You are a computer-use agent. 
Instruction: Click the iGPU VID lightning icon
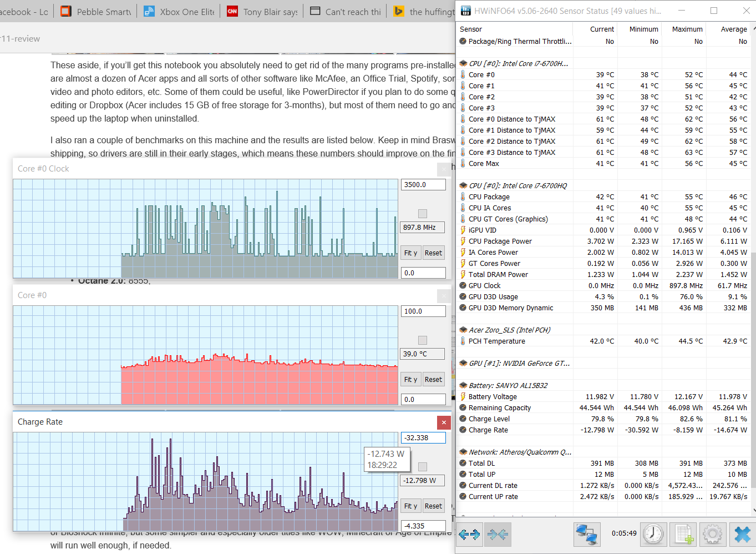pyautogui.click(x=463, y=230)
